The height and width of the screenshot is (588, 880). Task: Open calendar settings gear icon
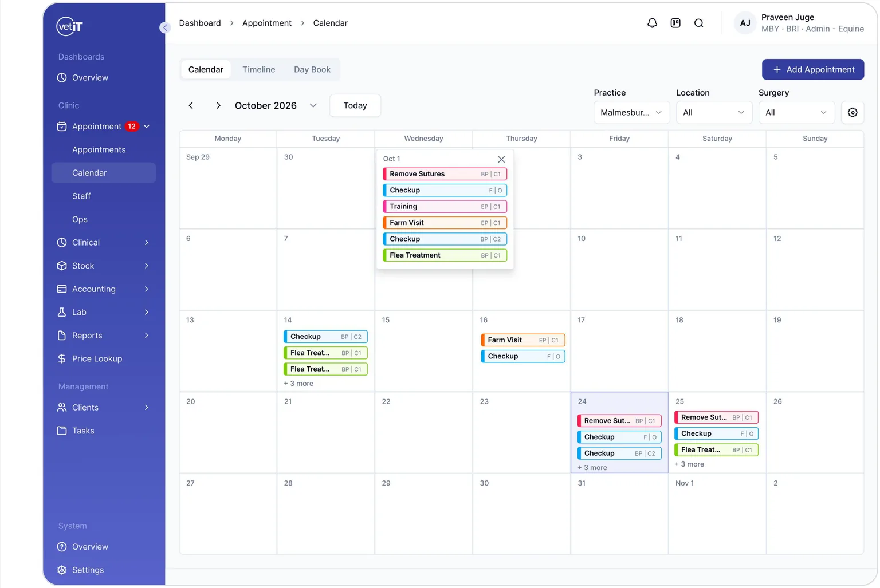tap(852, 113)
